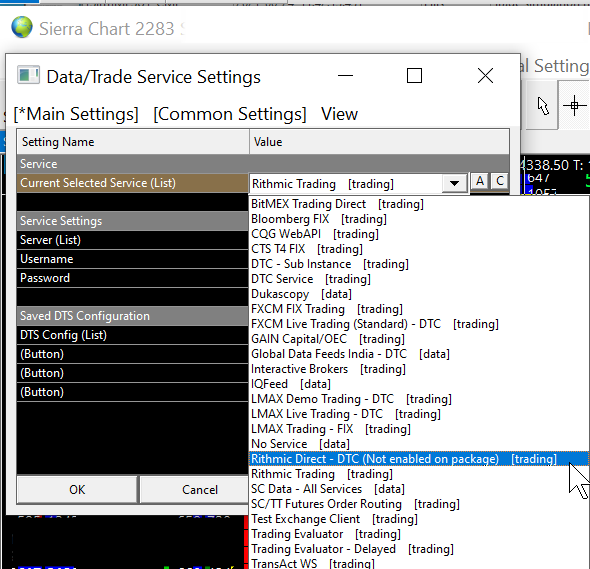Choose Rithmic Direct - DTC highlighted option
The width and height of the screenshot is (590, 569).
coord(419,459)
